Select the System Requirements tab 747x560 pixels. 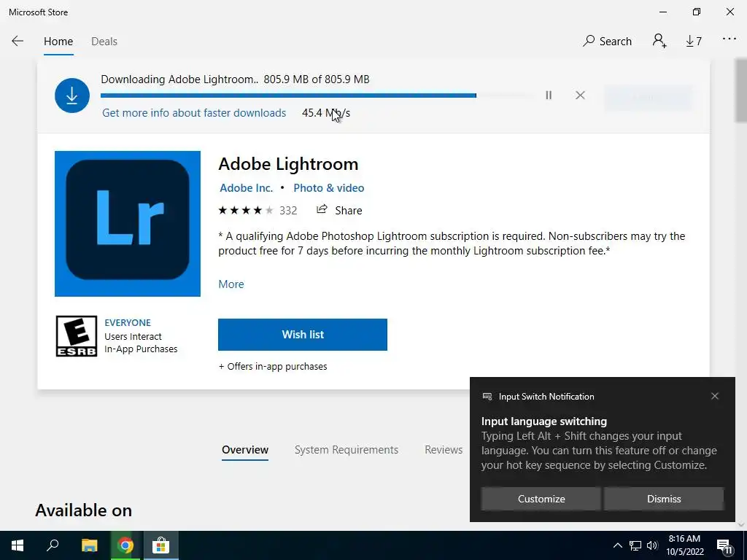click(x=347, y=449)
